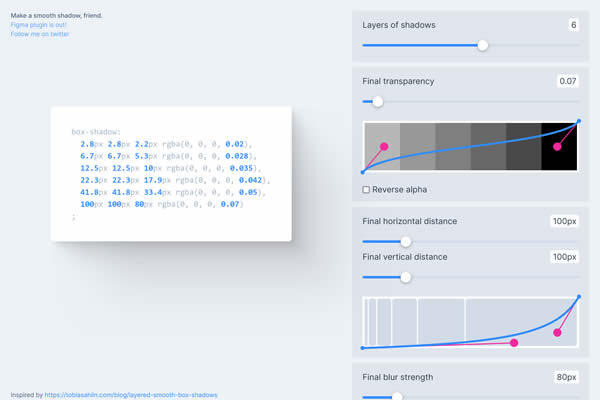Select left pink handle in alpha curve editor
The height and width of the screenshot is (400, 600).
tap(384, 146)
